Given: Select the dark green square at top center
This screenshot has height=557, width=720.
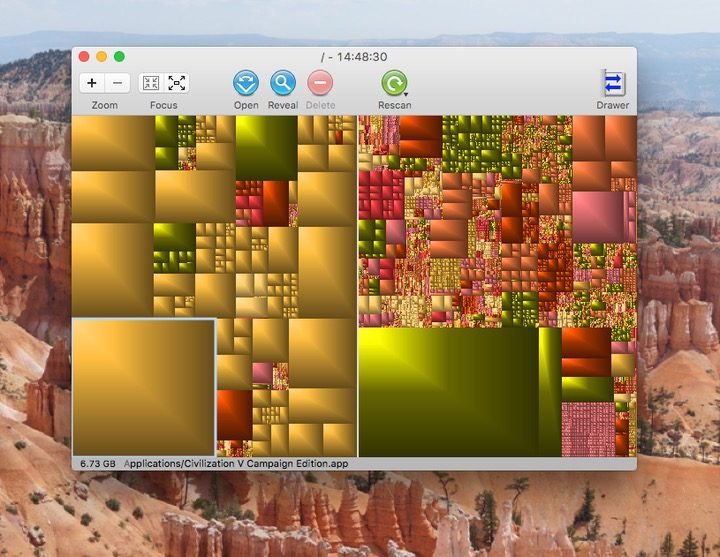Looking at the screenshot, I should pyautogui.click(x=266, y=147).
